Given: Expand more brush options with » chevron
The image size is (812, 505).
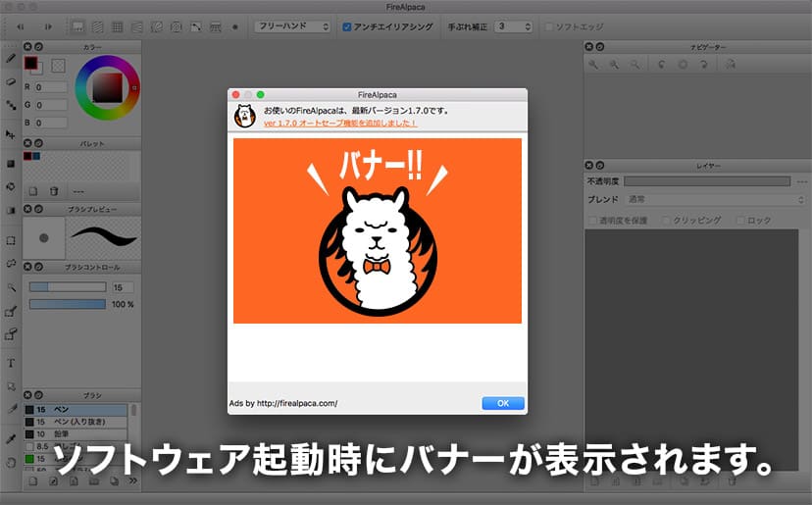Looking at the screenshot, I should [133, 481].
